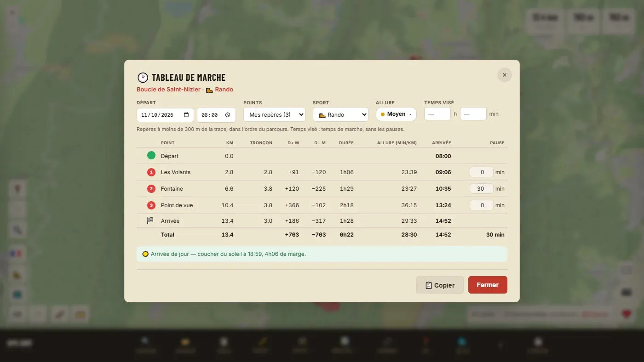Click the red Fermer button
The width and height of the screenshot is (644, 362).
[488, 285]
